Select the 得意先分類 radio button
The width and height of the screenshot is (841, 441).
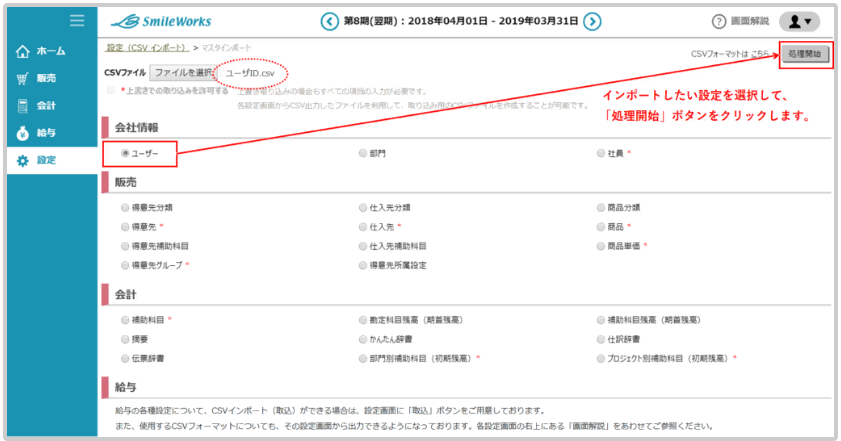[125, 208]
